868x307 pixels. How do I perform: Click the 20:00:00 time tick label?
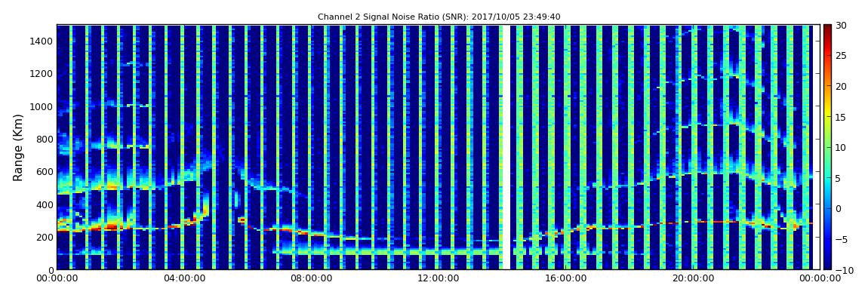tap(693, 279)
